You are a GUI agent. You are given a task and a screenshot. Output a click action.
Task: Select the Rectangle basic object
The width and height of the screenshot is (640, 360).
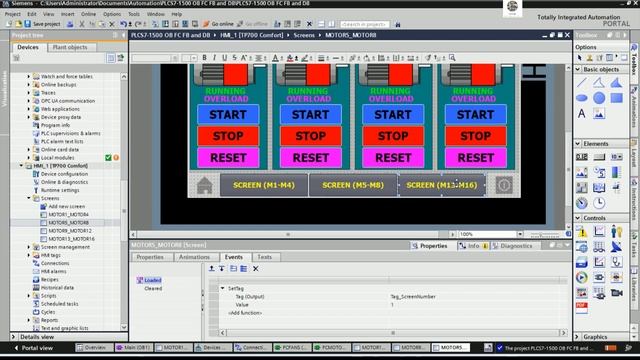[x=616, y=98]
